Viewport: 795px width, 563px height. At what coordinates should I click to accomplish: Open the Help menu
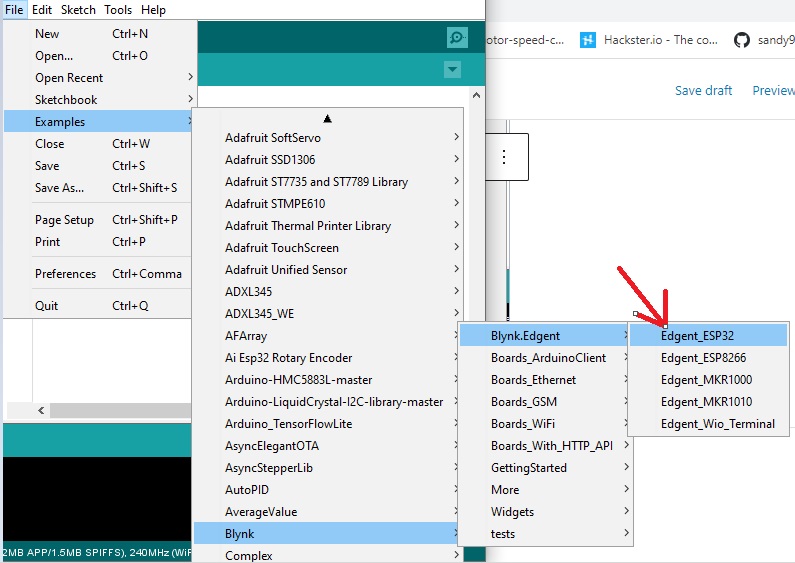(x=153, y=10)
